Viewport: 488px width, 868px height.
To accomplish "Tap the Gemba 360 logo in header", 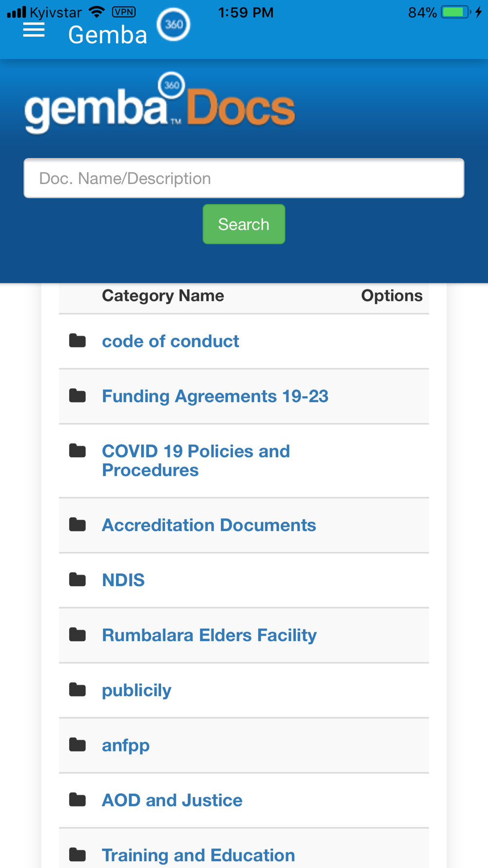I will (x=173, y=24).
